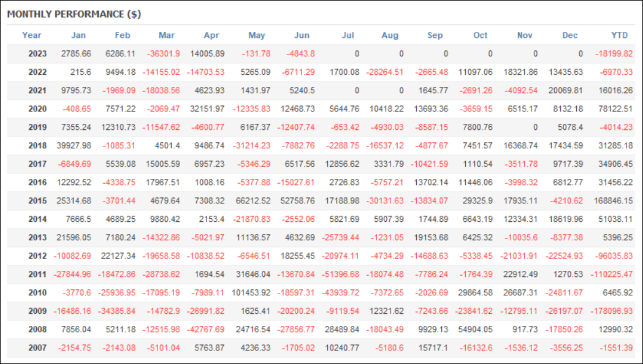
Task: Select the 2022 Aug value -28264.51
Action: click(x=385, y=72)
